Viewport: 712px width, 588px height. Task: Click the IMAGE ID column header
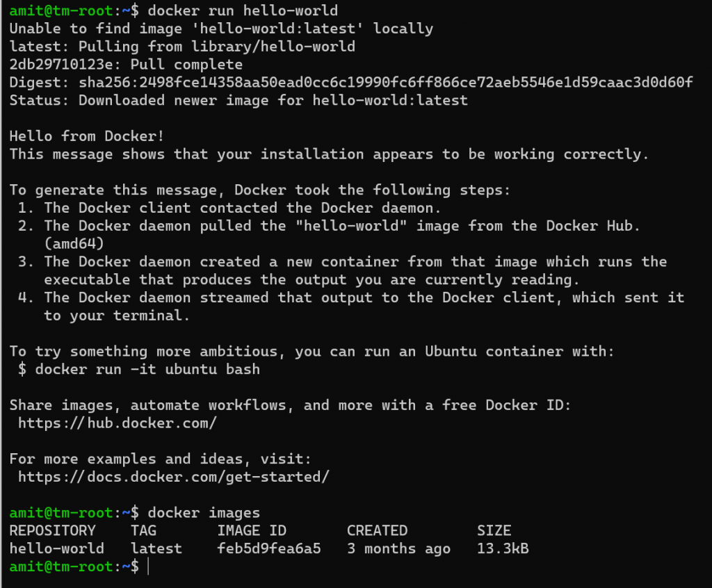point(252,530)
